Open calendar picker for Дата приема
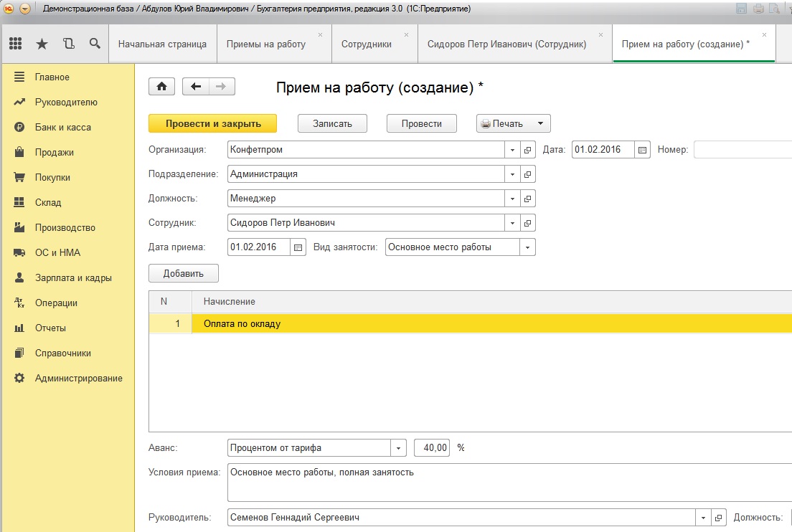 point(298,247)
